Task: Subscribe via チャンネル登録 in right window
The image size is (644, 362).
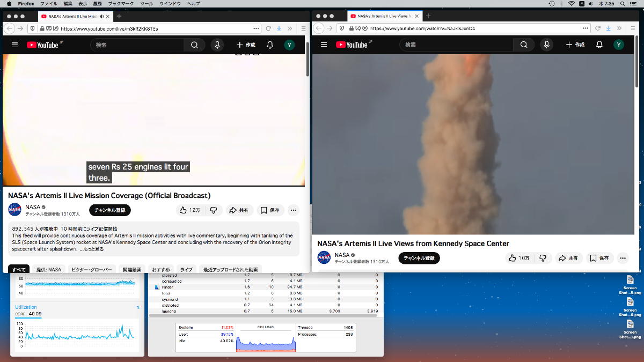Action: 419,258
